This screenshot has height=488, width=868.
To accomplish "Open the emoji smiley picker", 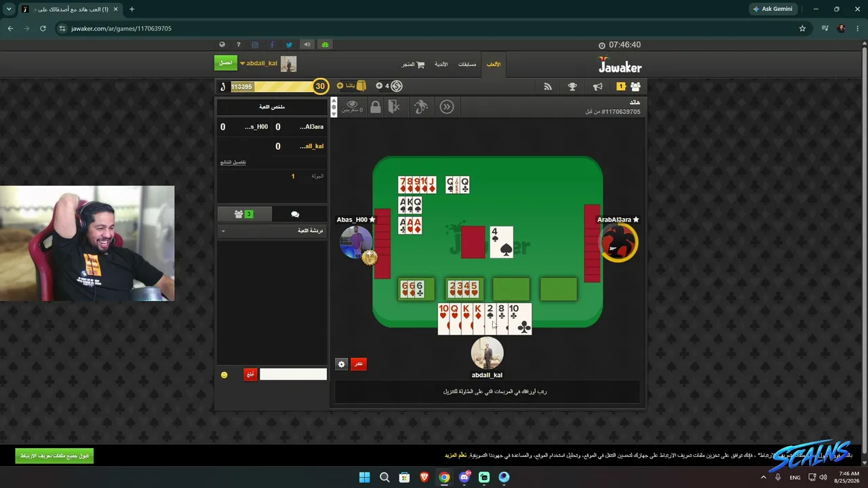I will [x=224, y=375].
